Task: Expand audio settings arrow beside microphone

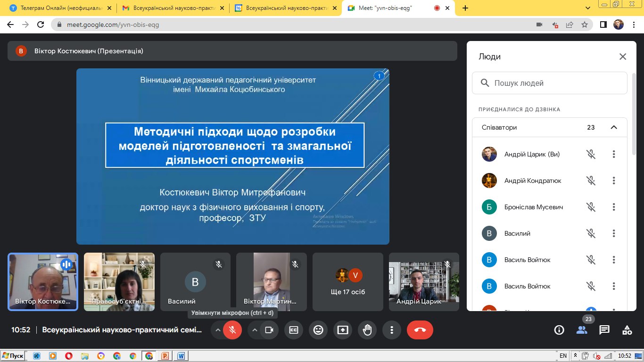Action: pos(218,330)
